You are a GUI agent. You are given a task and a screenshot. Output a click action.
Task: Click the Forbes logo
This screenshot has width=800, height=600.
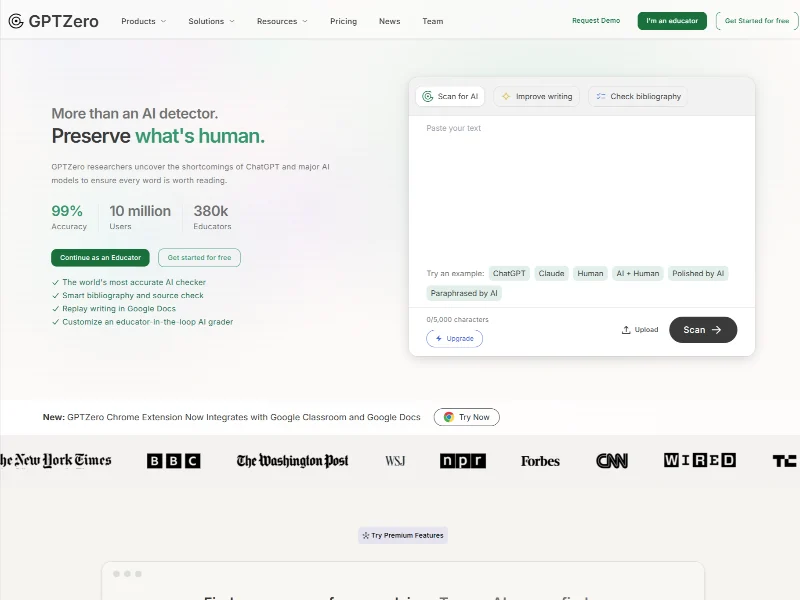(540, 461)
